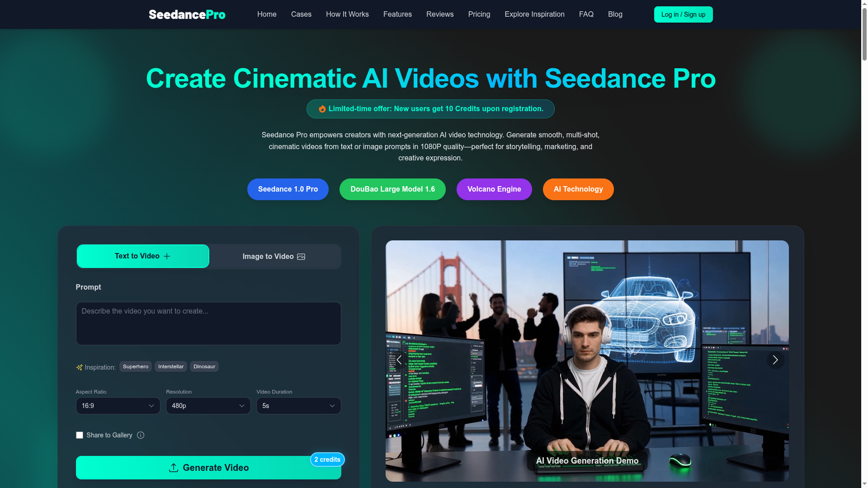The width and height of the screenshot is (868, 488).
Task: Open the Cases nav item
Action: (301, 14)
